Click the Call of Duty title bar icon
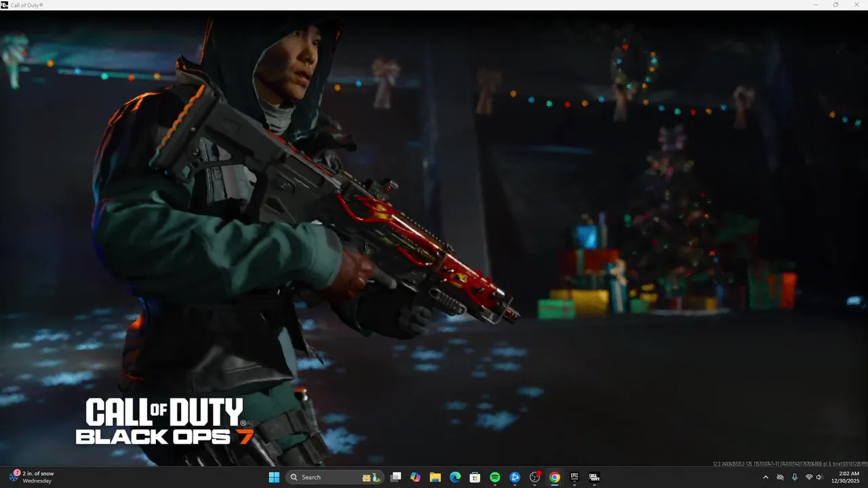The image size is (868, 488). click(5, 5)
